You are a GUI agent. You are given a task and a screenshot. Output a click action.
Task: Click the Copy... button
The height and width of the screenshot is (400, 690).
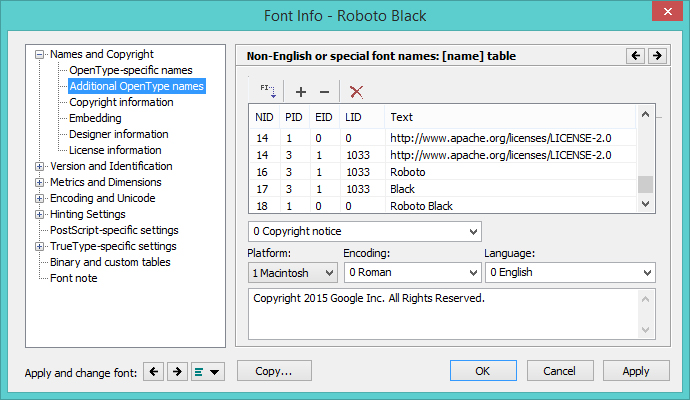pyautogui.click(x=273, y=371)
